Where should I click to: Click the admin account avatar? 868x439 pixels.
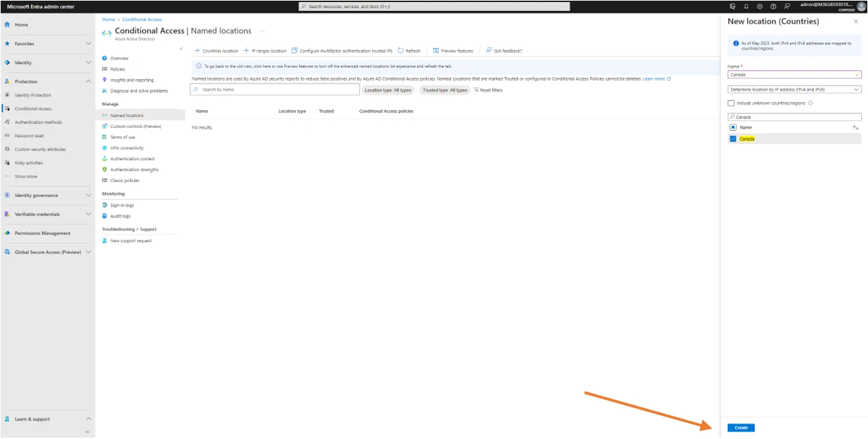[x=861, y=6]
